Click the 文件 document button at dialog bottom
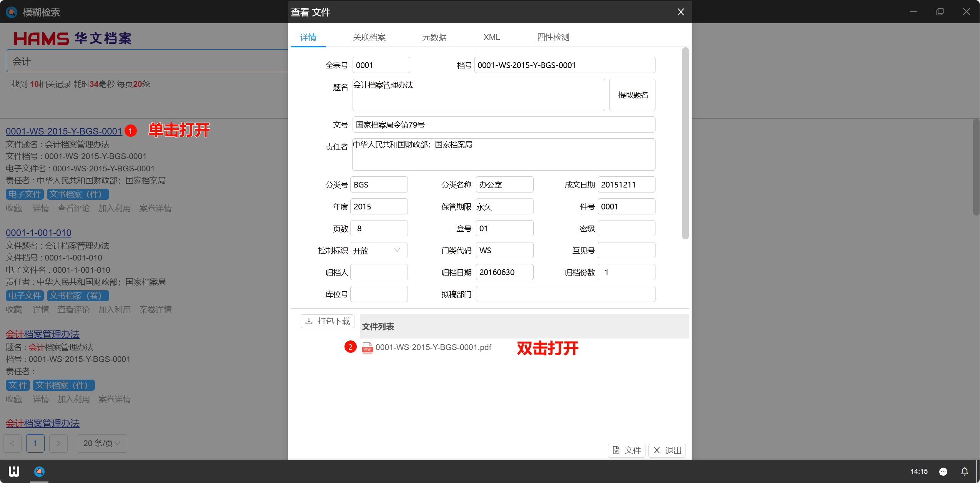This screenshot has height=483, width=980. (x=627, y=450)
